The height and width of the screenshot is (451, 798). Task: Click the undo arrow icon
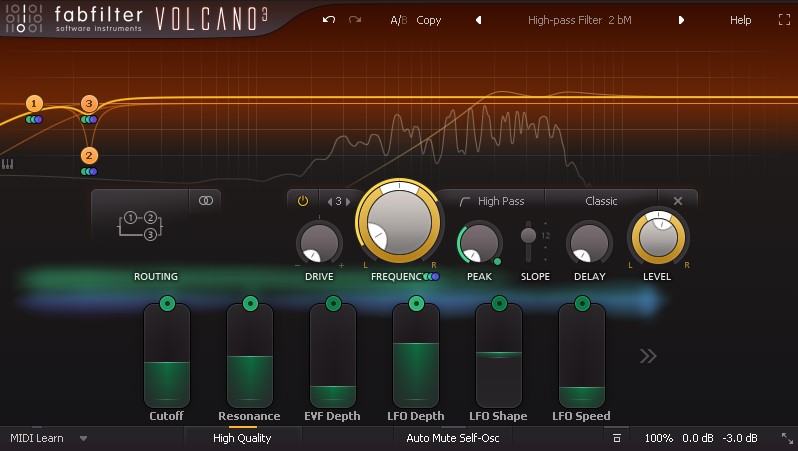329,20
